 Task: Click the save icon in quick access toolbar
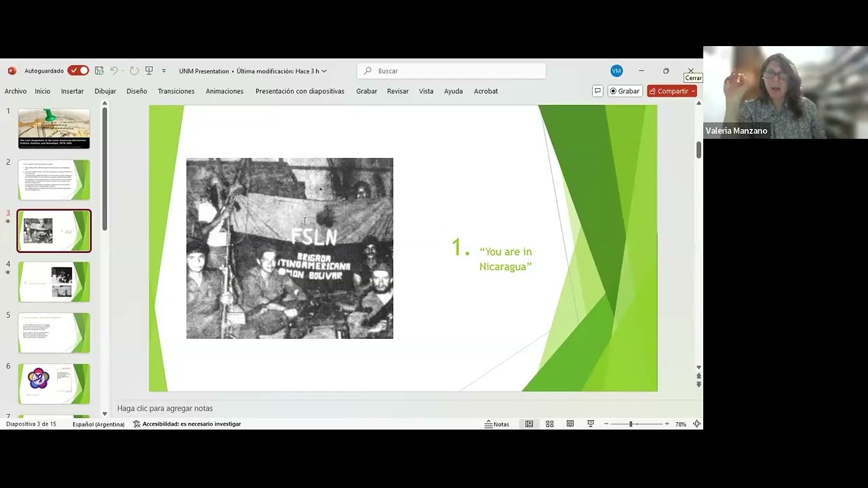[99, 70]
